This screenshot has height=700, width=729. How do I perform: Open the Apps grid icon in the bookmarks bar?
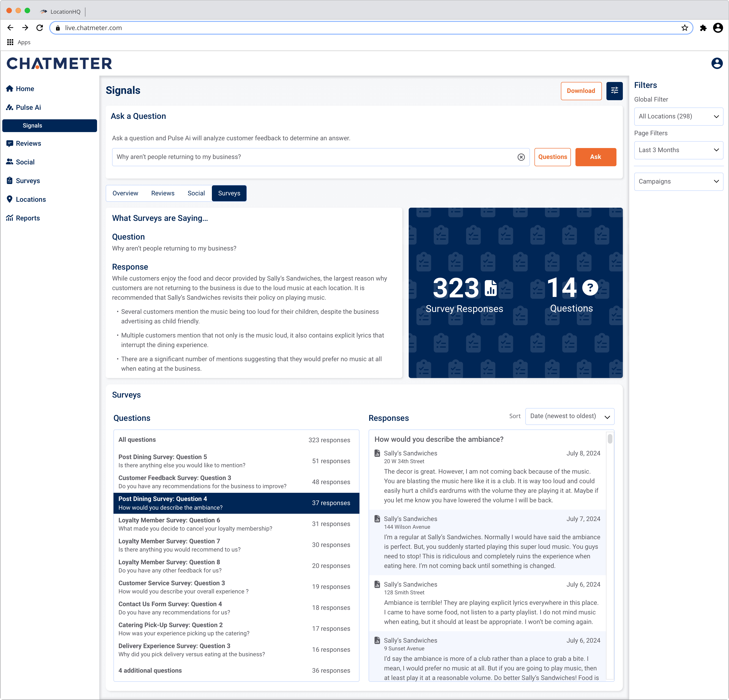[x=10, y=42]
